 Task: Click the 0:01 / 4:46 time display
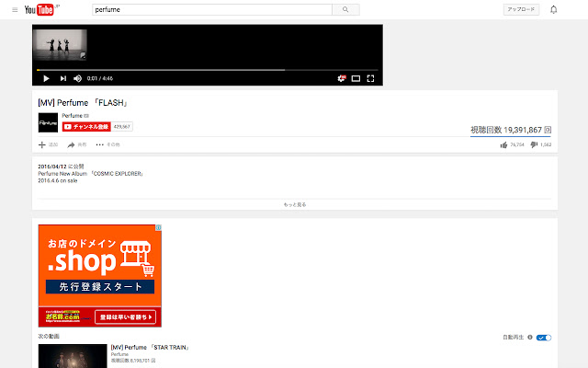(x=100, y=78)
